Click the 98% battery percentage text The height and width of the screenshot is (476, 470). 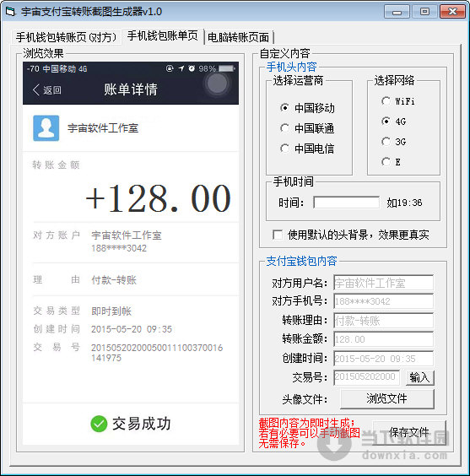pos(208,68)
